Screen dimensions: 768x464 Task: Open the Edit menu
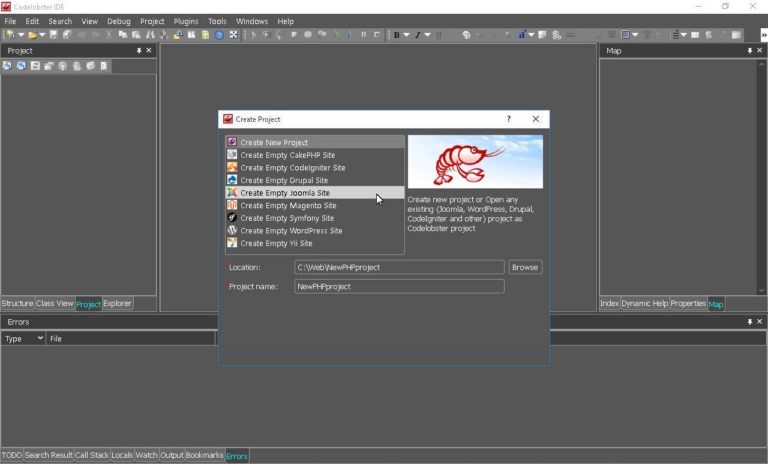click(32, 21)
